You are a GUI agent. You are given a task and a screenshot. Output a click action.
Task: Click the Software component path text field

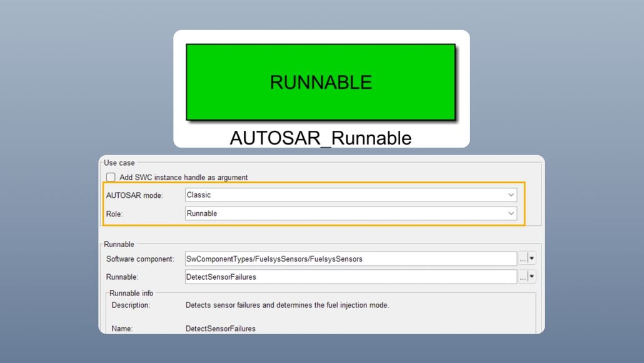click(351, 258)
